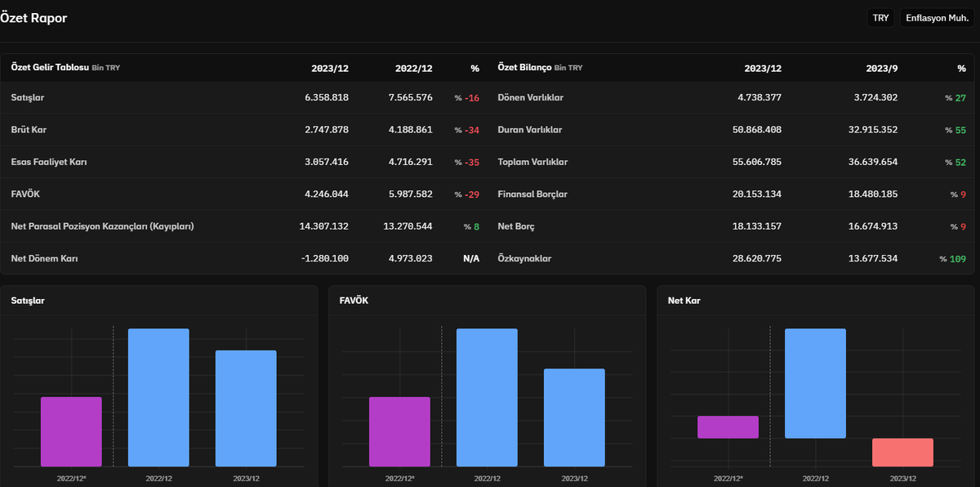Select Duran Varlıklar row label

click(530, 130)
